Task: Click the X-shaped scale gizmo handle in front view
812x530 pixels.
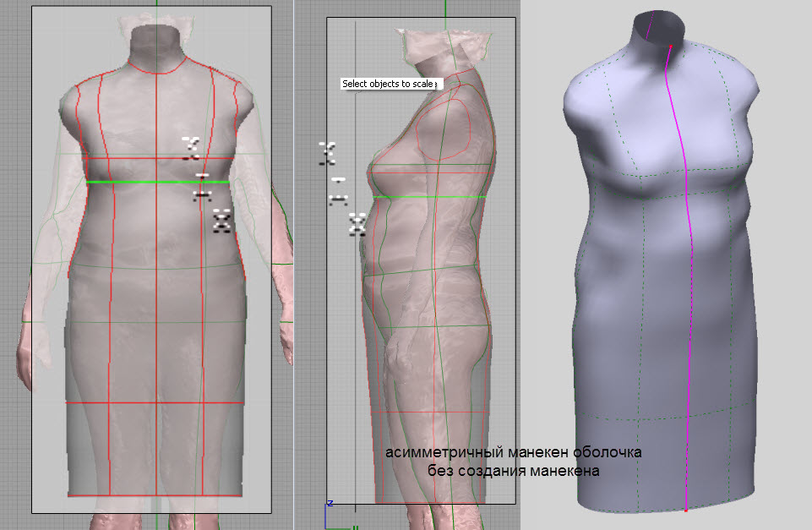Action: (221, 221)
